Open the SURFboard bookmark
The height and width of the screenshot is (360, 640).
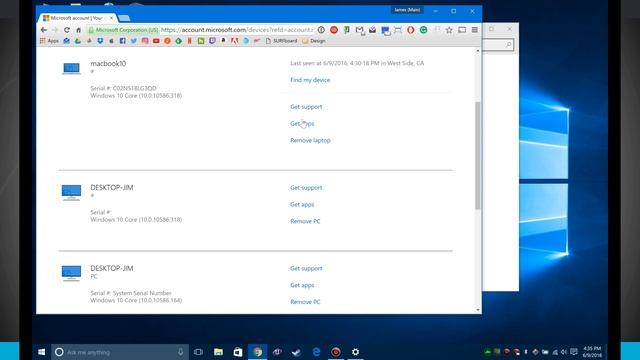coord(281,41)
